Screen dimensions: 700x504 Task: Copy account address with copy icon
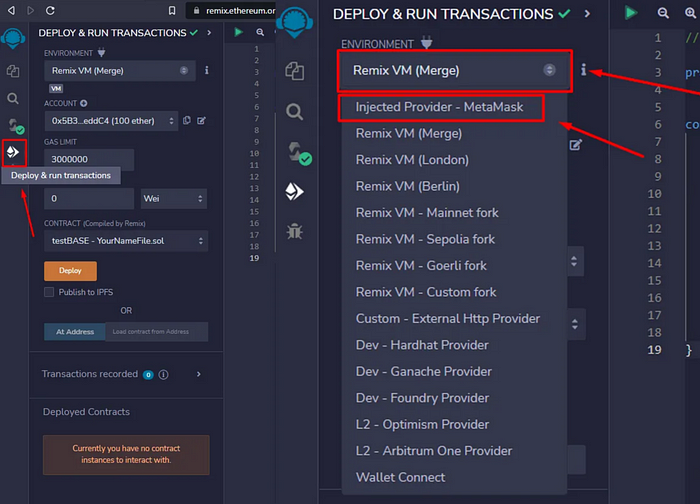tap(187, 121)
